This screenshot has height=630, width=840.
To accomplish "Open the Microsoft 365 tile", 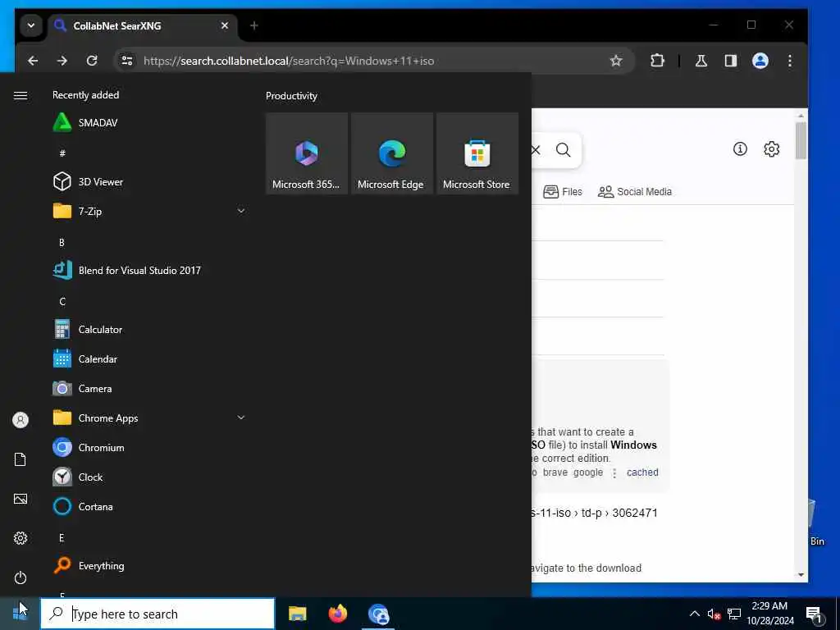I will pyautogui.click(x=307, y=153).
